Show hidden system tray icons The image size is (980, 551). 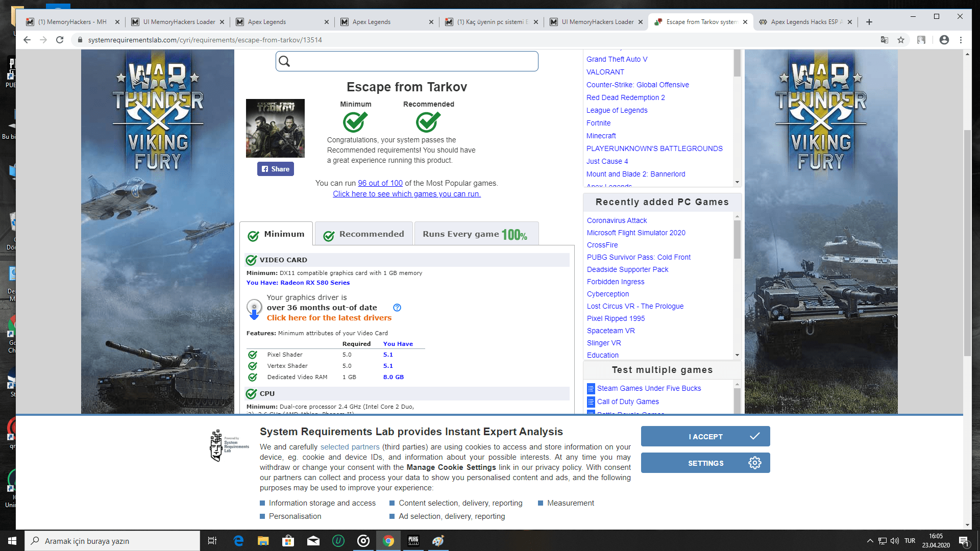click(x=870, y=541)
